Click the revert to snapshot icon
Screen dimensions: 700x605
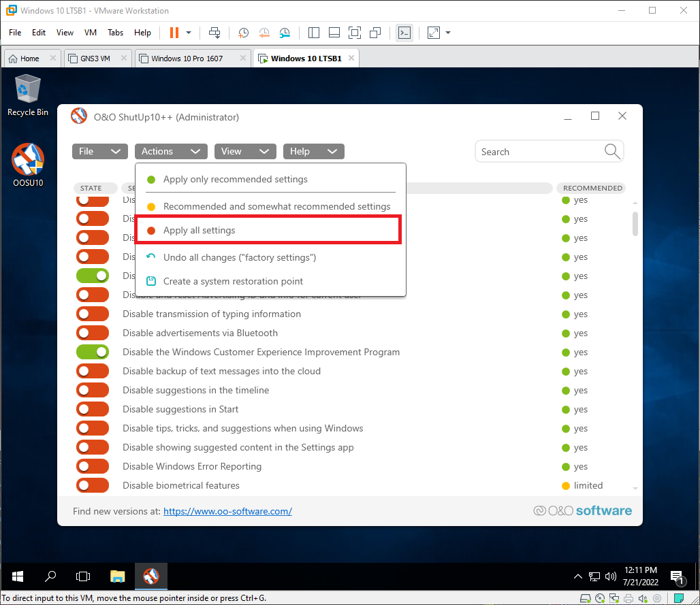(x=264, y=33)
